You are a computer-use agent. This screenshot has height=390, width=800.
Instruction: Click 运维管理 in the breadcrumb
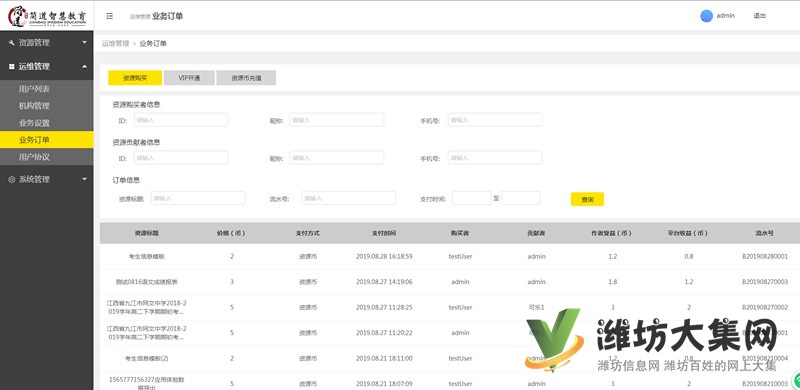(115, 43)
